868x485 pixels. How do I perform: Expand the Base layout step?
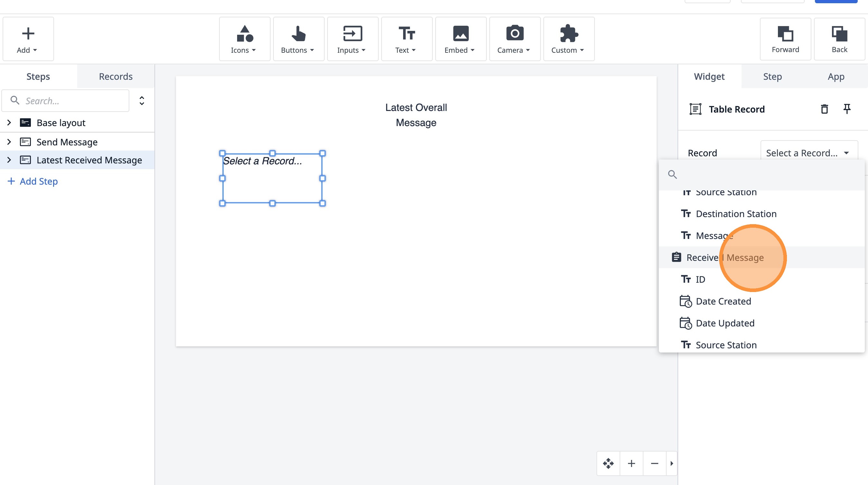[9, 123]
